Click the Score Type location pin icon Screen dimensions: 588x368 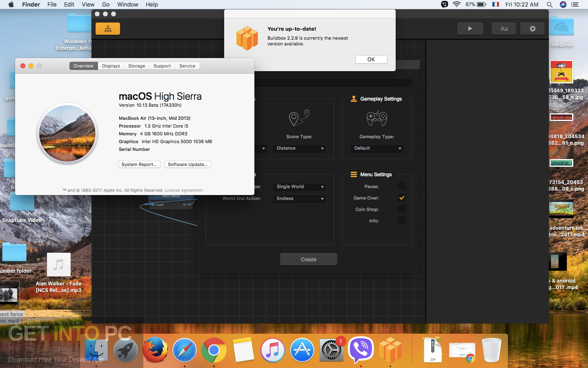[x=299, y=118]
